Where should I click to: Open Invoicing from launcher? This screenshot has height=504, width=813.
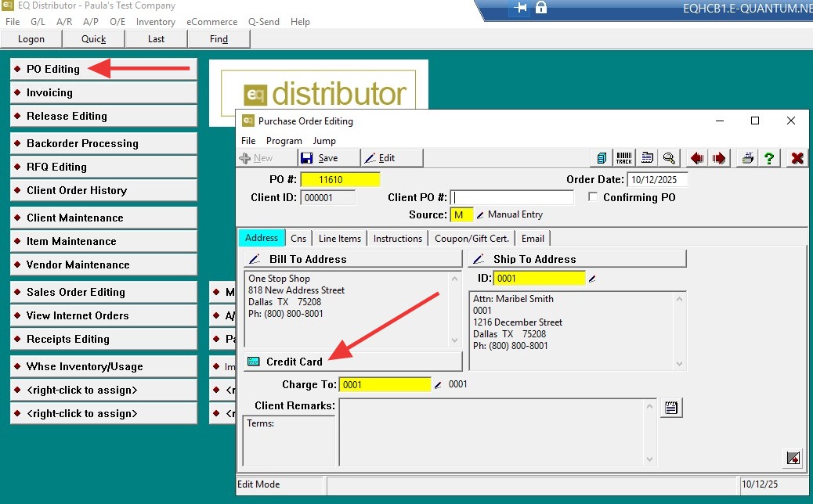[x=103, y=92]
